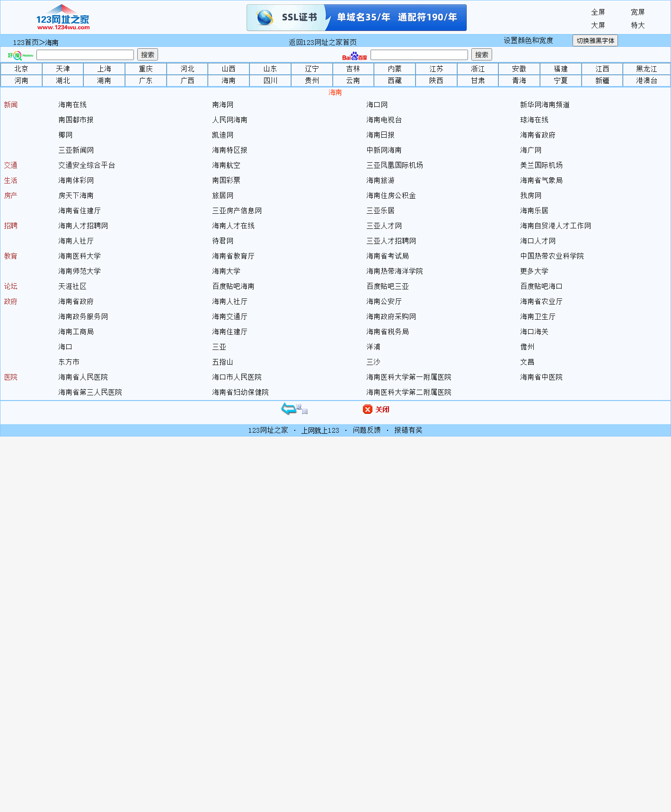Open the 海南在线 link
Screen dimensions: 671x812
coord(72,105)
